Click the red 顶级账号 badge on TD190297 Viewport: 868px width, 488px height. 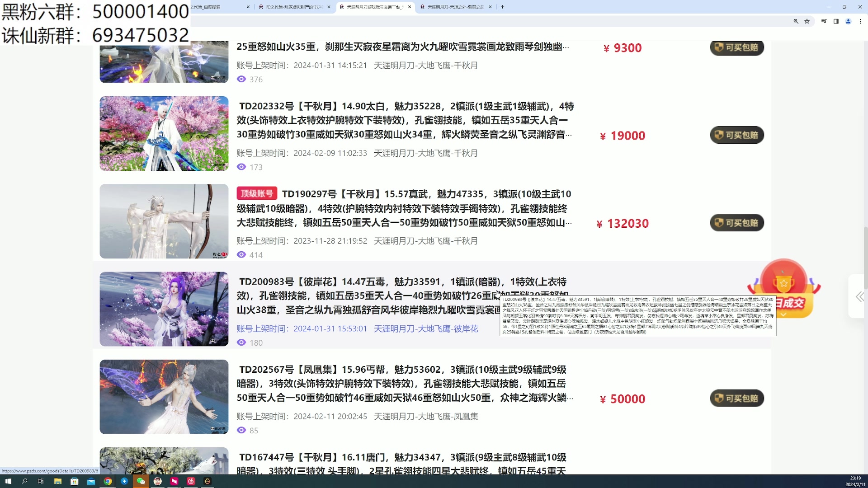(x=256, y=193)
